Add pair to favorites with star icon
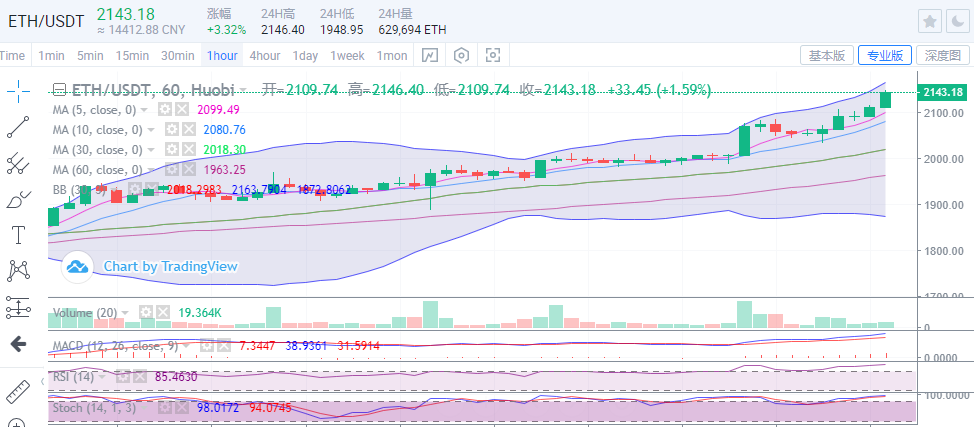The height and width of the screenshot is (427, 974). pos(929,22)
